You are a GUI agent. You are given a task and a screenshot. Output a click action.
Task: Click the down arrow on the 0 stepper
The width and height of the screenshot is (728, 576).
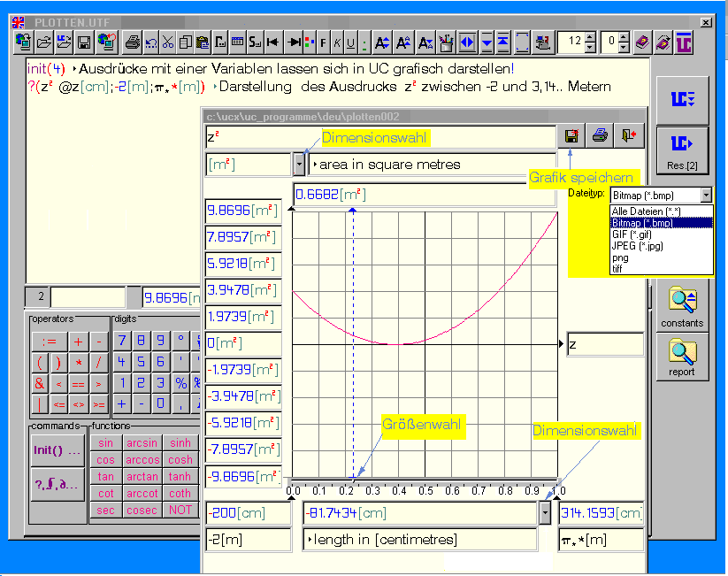[625, 47]
